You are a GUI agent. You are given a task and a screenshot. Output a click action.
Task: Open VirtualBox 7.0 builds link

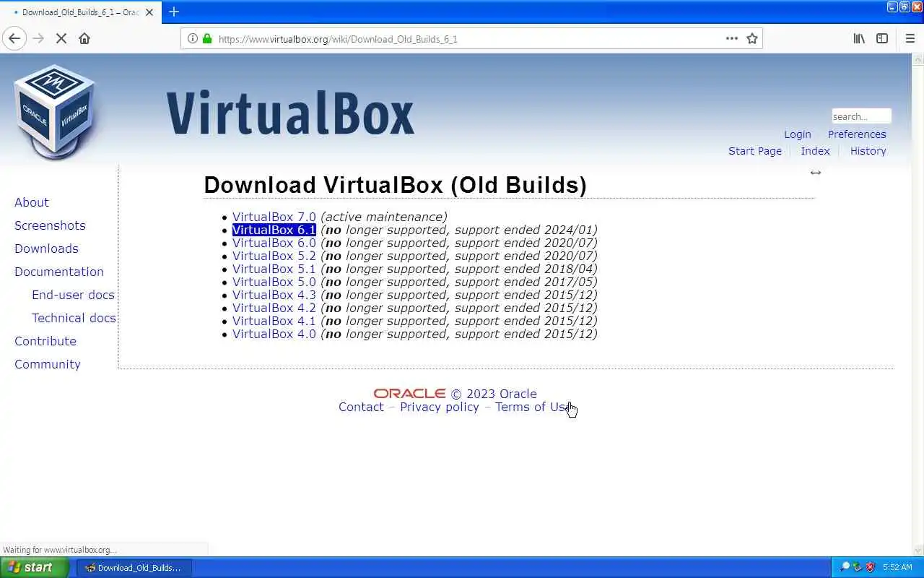(x=274, y=217)
